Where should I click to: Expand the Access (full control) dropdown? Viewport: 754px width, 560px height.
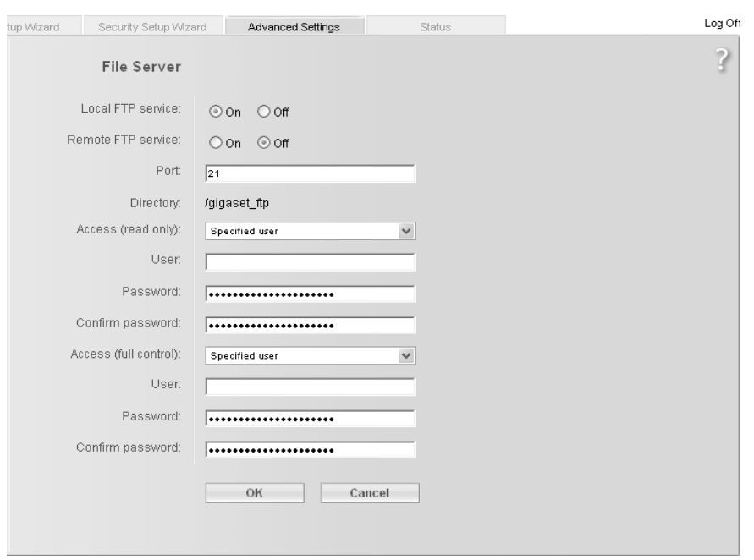(x=311, y=356)
